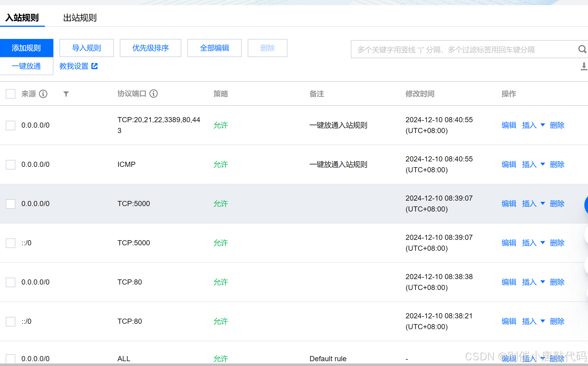Click the download icon below search
This screenshot has width=588, height=366.
coord(584,66)
